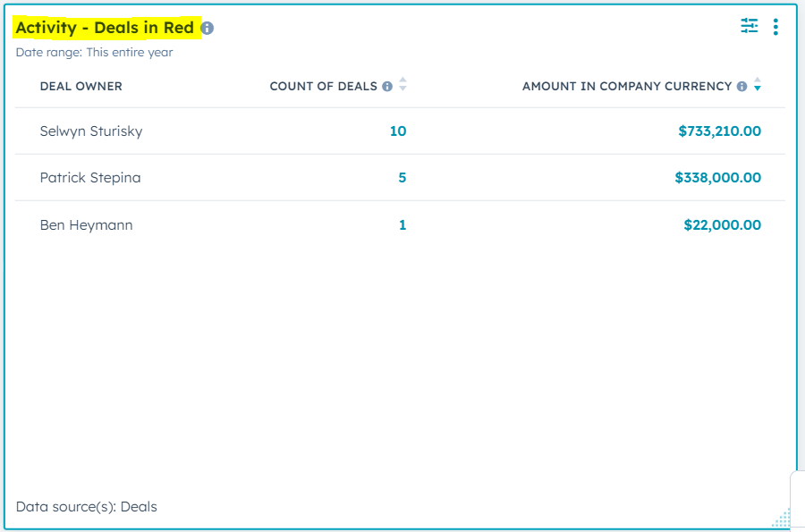Select the Patrick Stepina row name
This screenshot has height=532, width=805.
point(90,178)
